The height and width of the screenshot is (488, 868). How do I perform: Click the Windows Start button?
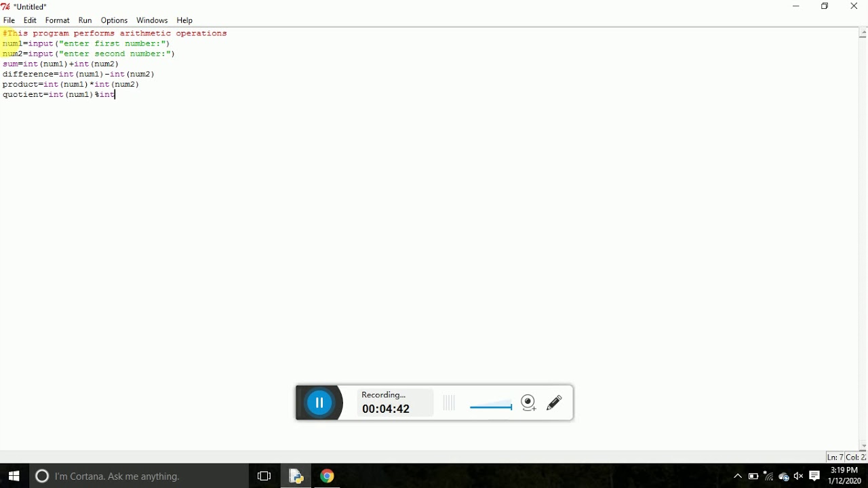(x=14, y=476)
